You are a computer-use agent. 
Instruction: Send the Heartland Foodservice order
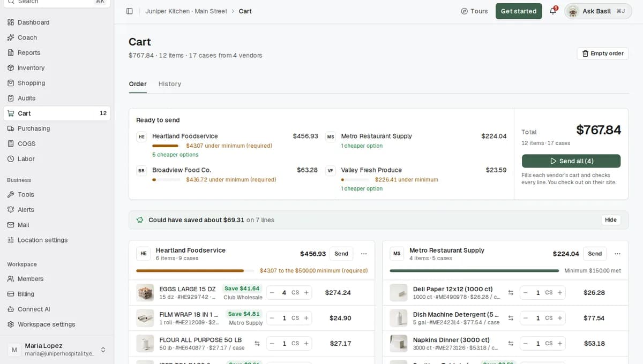point(341,254)
